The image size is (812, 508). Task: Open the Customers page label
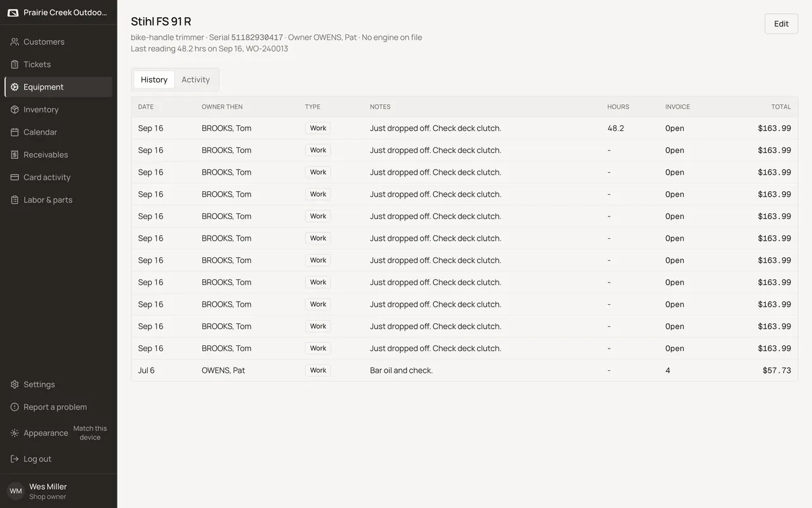(x=44, y=42)
